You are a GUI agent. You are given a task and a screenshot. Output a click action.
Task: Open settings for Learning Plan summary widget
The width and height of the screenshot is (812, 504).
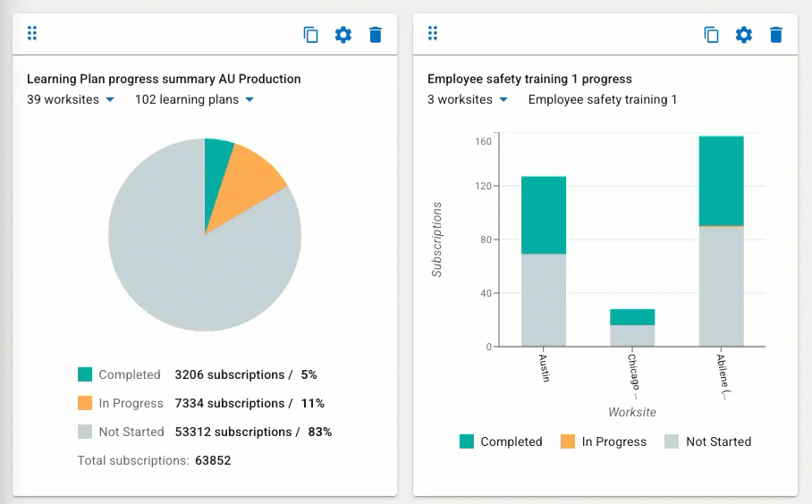(343, 35)
